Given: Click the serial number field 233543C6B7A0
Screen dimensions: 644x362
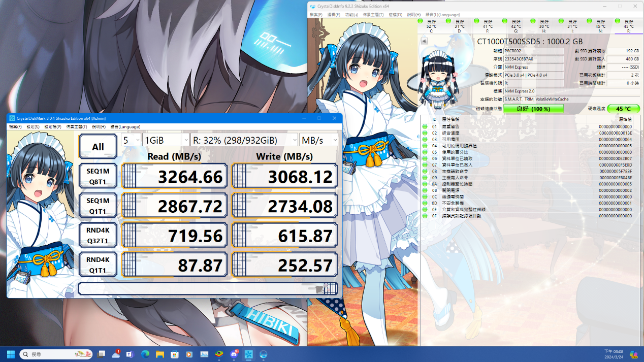Looking at the screenshot, I should click(533, 59).
